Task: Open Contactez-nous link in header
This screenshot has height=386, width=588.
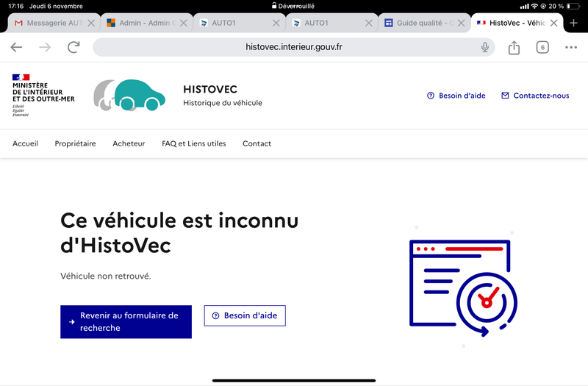Action: tap(535, 96)
